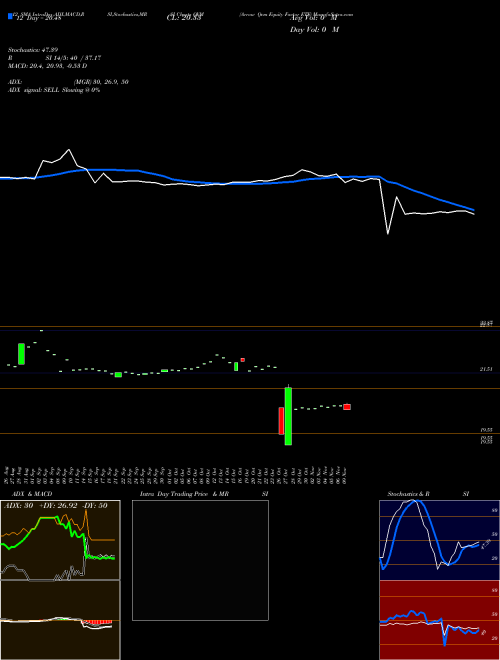The height and width of the screenshot is (660, 500).
Task: Click the last red candle at the right end
Action: 347,407
